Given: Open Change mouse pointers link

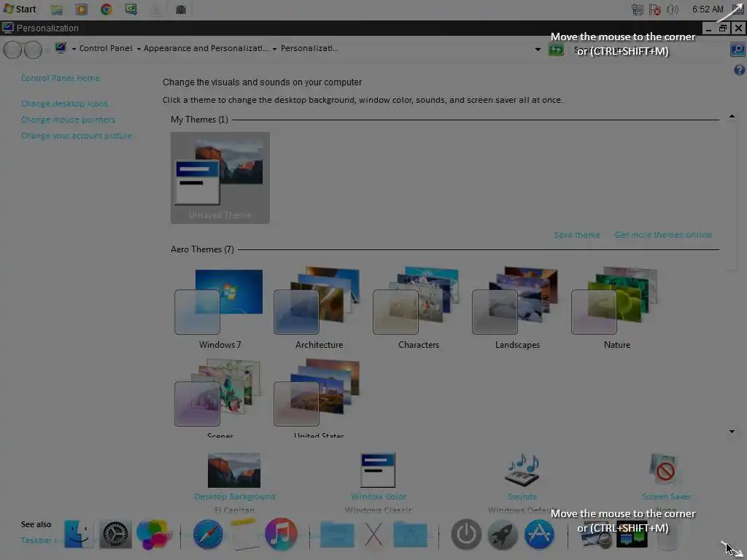Looking at the screenshot, I should 68,120.
